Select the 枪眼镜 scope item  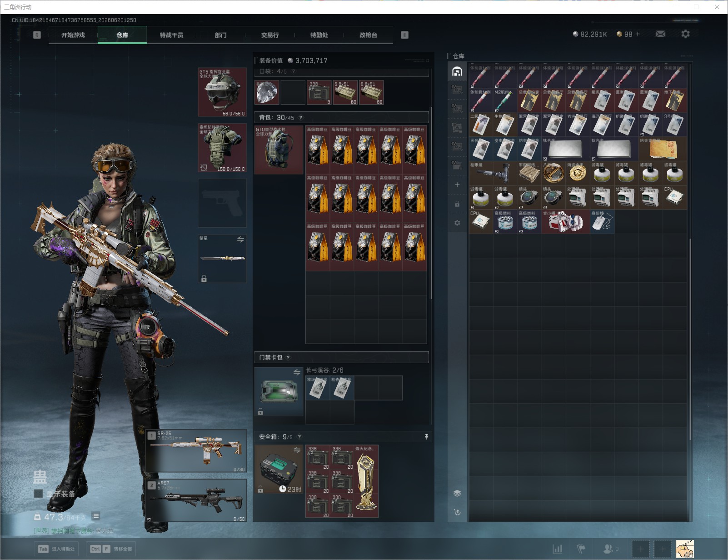pyautogui.click(x=493, y=173)
